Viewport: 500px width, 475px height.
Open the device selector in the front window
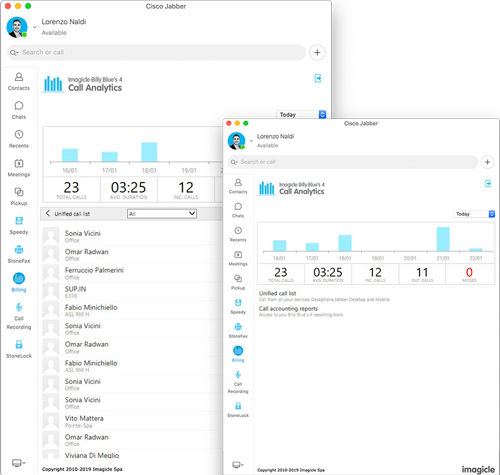238,465
